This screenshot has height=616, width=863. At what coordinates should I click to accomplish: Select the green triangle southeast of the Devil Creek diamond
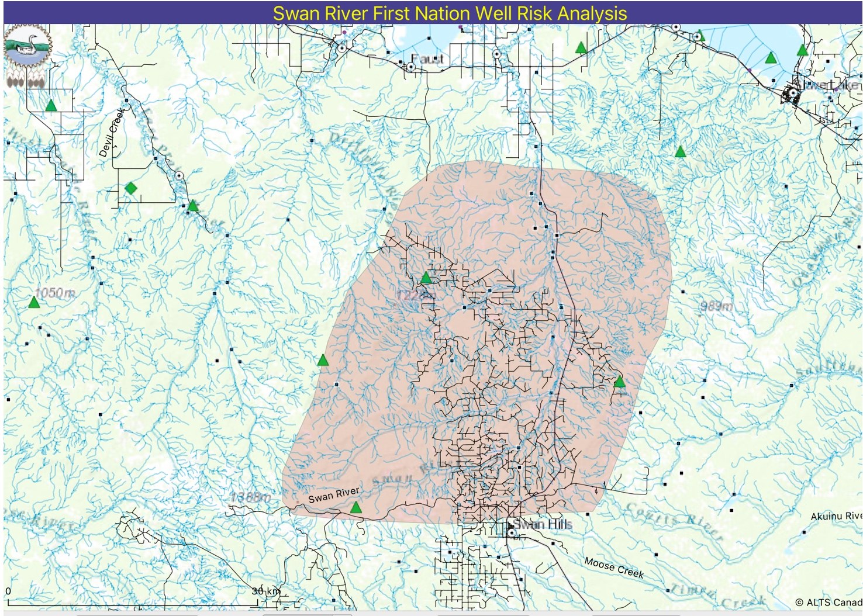coord(192,206)
